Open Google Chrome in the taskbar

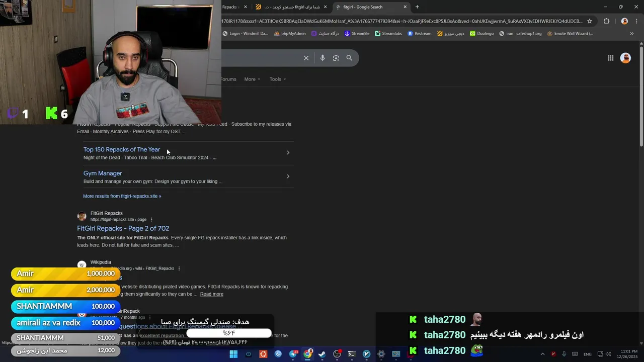coord(307,354)
